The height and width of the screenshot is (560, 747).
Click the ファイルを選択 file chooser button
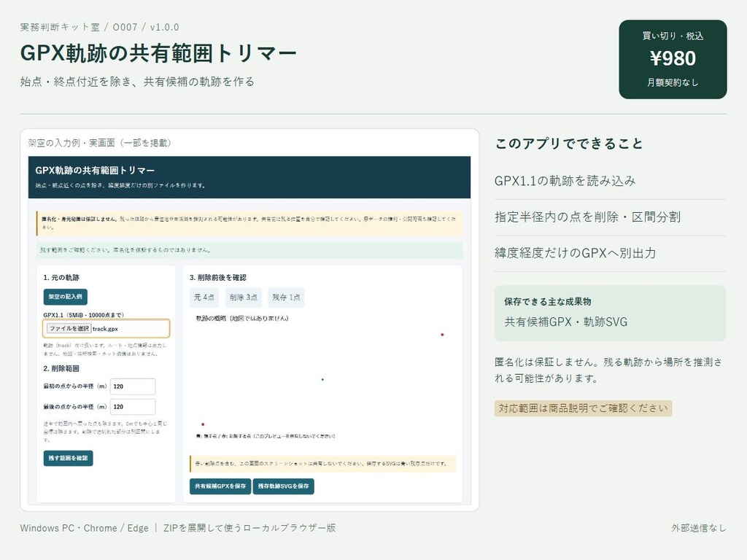point(69,328)
